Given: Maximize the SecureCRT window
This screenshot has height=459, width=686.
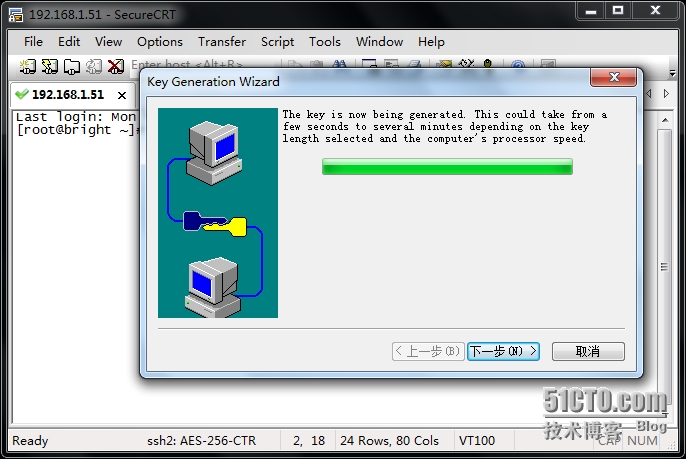Looking at the screenshot, I should click(618, 11).
